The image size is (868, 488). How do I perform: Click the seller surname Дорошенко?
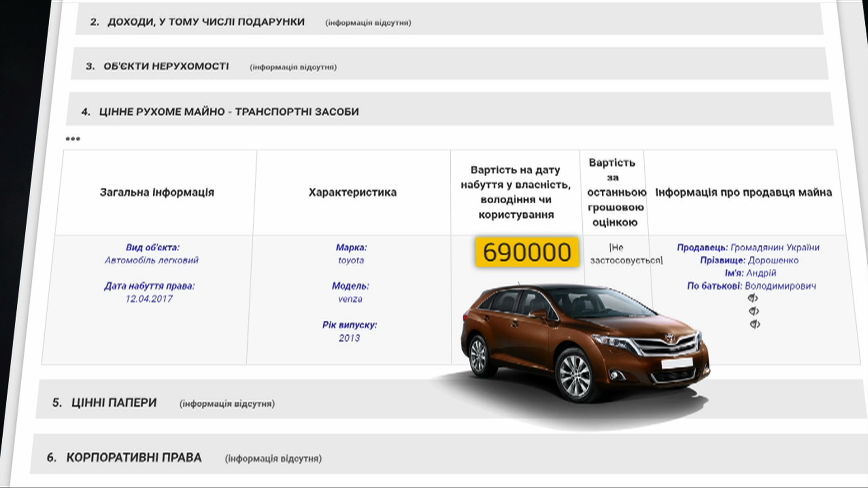[773, 260]
